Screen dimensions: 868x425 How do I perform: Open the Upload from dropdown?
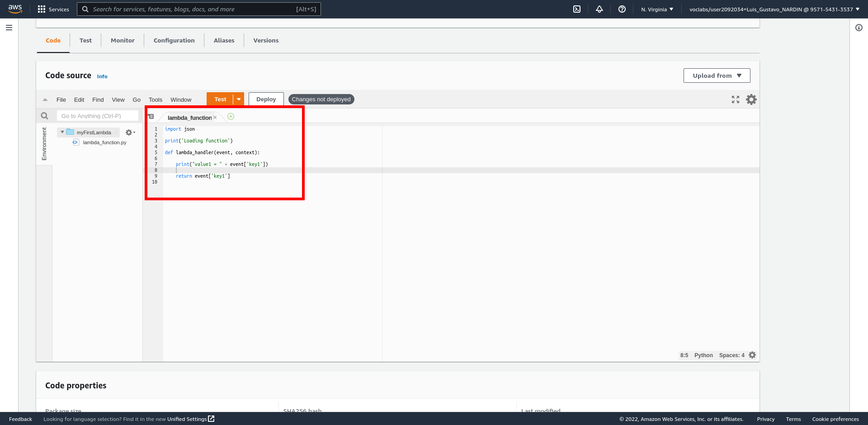click(x=717, y=76)
